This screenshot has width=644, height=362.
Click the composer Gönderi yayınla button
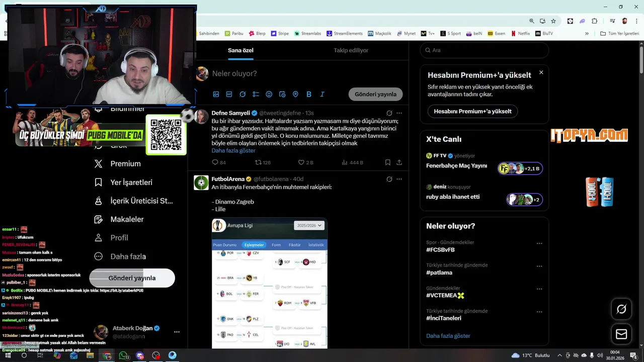(x=375, y=94)
